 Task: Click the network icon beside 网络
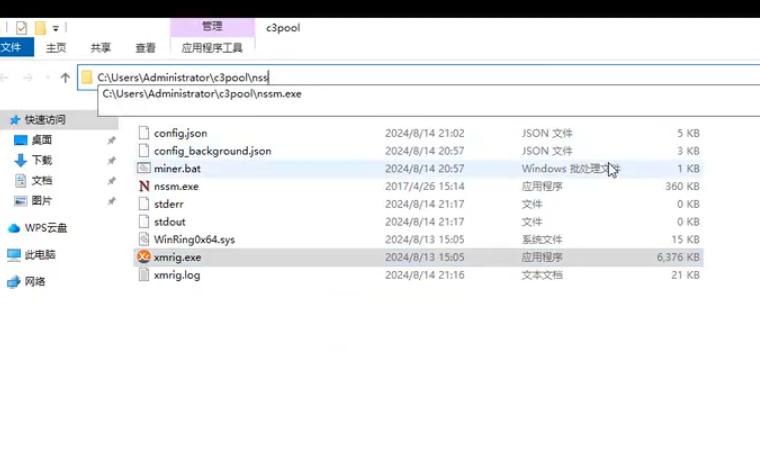14,282
